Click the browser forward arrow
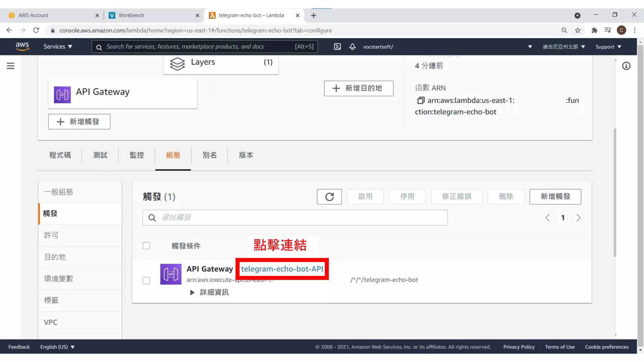The height and width of the screenshot is (362, 644). point(23,30)
